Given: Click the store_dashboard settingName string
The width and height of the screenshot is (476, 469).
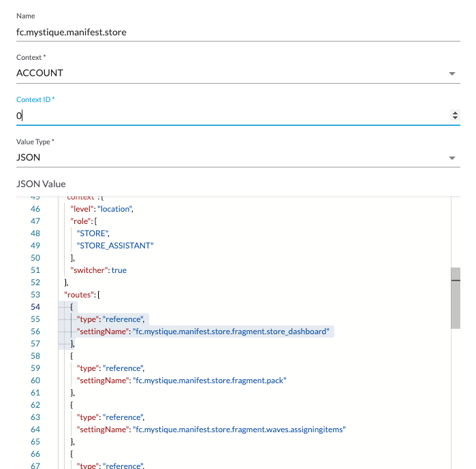Looking at the screenshot, I should [232, 331].
